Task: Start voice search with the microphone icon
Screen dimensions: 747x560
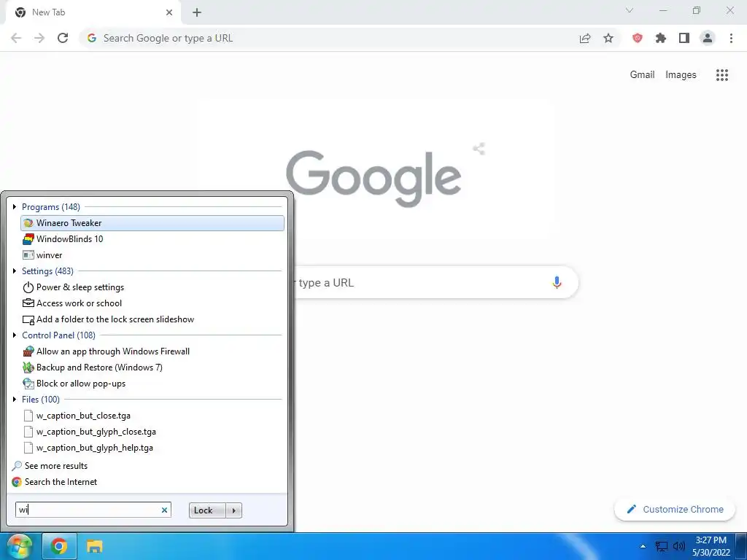Action: coord(557,282)
